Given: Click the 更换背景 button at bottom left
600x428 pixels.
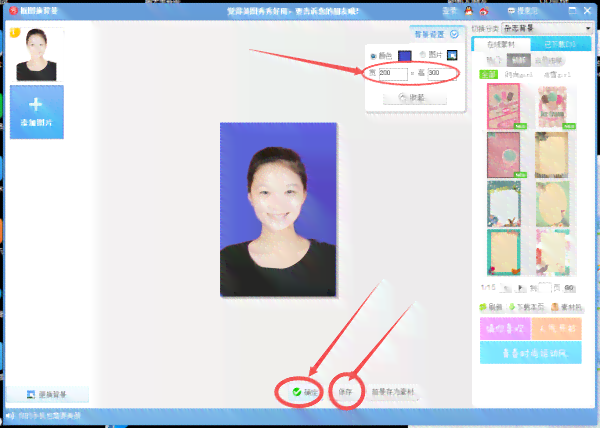Looking at the screenshot, I should coord(47,394).
